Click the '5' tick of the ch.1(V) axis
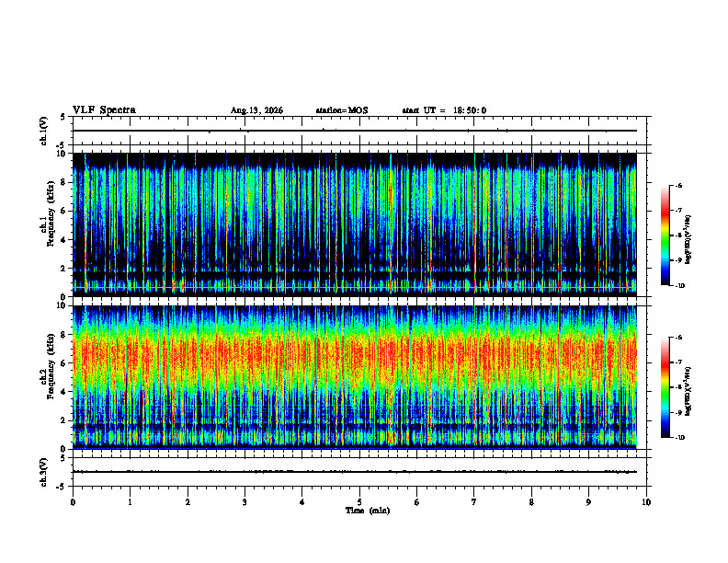This screenshot has height=563, width=728. (63, 117)
